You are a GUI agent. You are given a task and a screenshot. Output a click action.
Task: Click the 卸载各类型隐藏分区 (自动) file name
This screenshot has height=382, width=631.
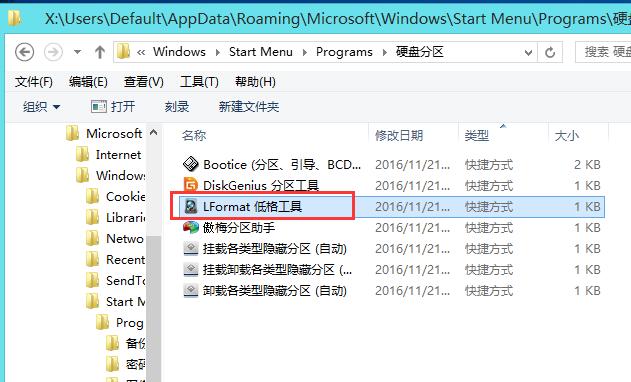coord(274,291)
